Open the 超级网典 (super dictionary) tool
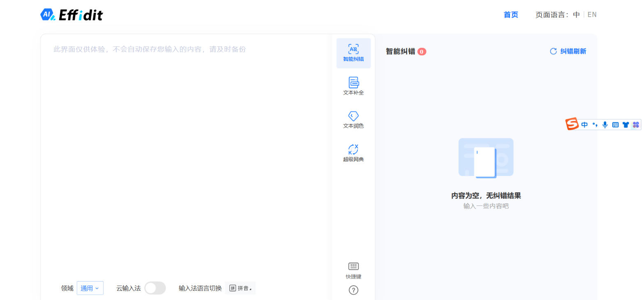Image resolution: width=644 pixels, height=300 pixels. tap(354, 152)
